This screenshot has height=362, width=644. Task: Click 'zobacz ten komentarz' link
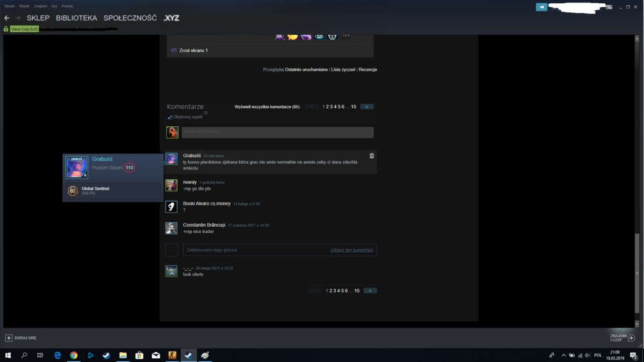(352, 250)
